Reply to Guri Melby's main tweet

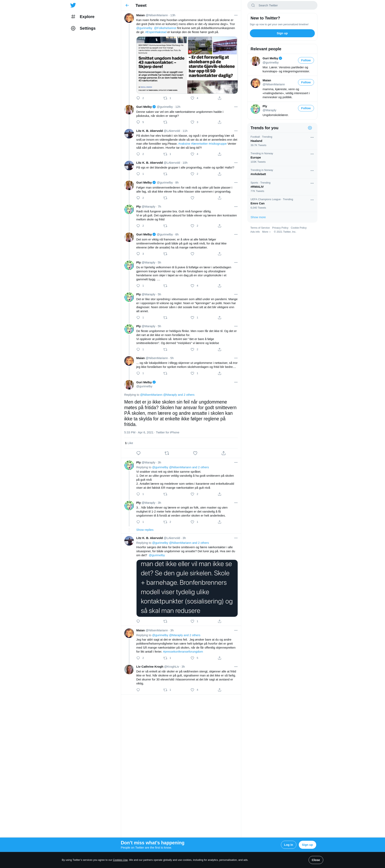(x=138, y=453)
